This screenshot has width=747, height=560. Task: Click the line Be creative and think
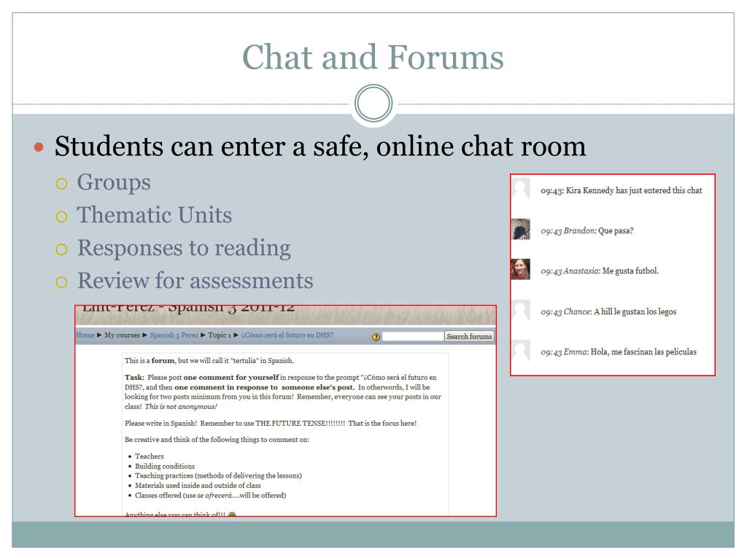coord(217,440)
